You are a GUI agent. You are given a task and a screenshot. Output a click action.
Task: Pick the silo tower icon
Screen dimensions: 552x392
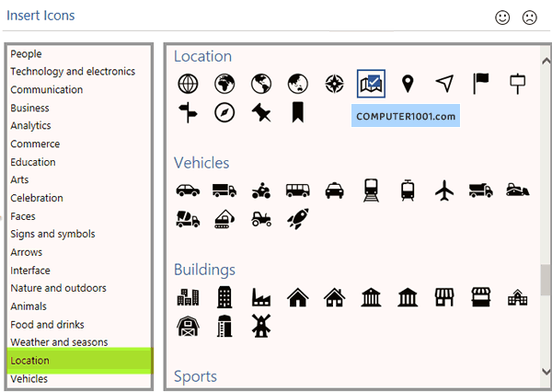coord(224,326)
